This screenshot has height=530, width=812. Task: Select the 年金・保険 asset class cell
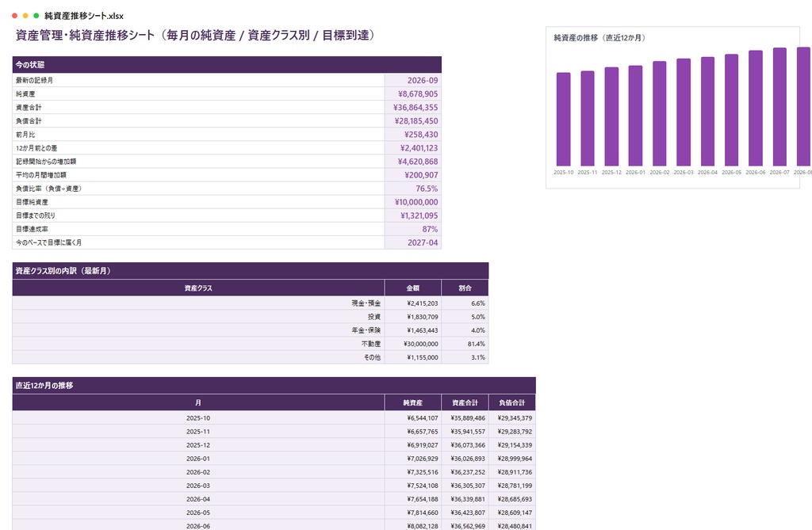(x=198, y=330)
